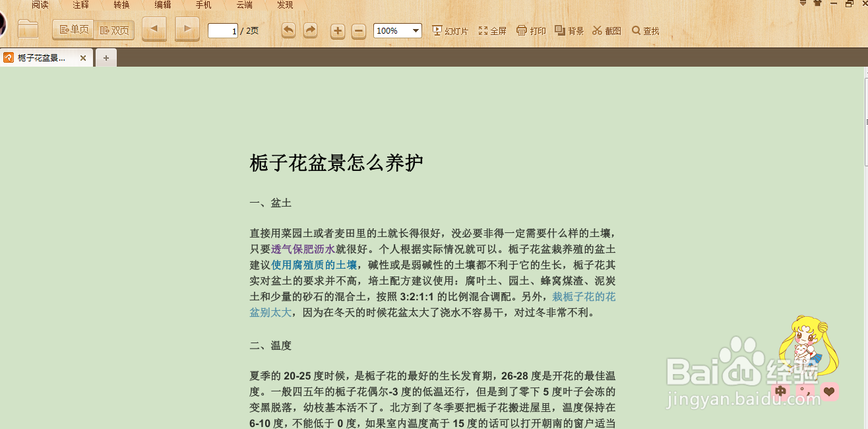This screenshot has height=429, width=868.
Task: Open the print dialog using the 打印 icon
Action: (530, 30)
